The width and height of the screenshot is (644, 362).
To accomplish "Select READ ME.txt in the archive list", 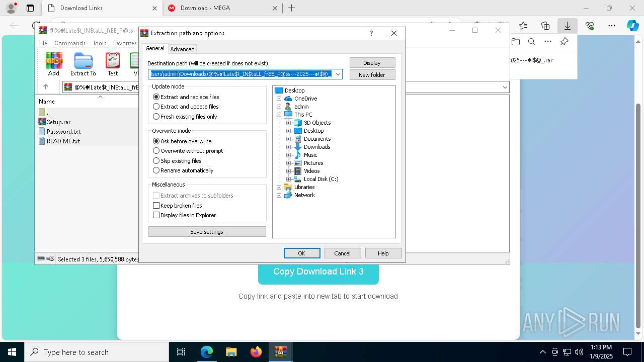I will point(63,141).
